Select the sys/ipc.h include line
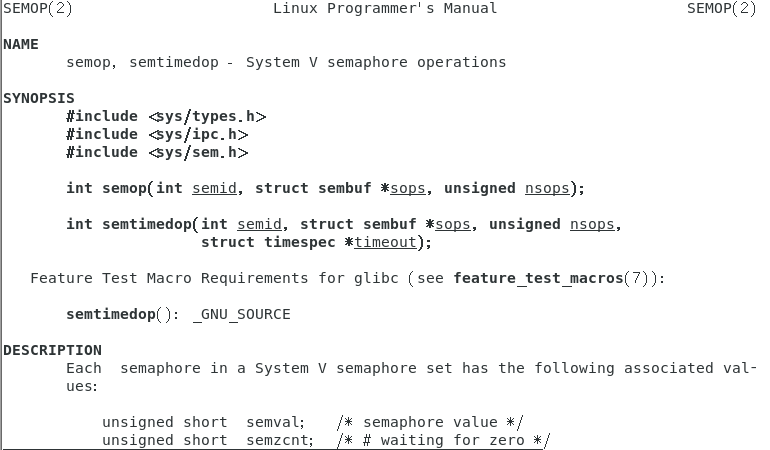Image resolution: width=770 pixels, height=450 pixels. tap(157, 134)
